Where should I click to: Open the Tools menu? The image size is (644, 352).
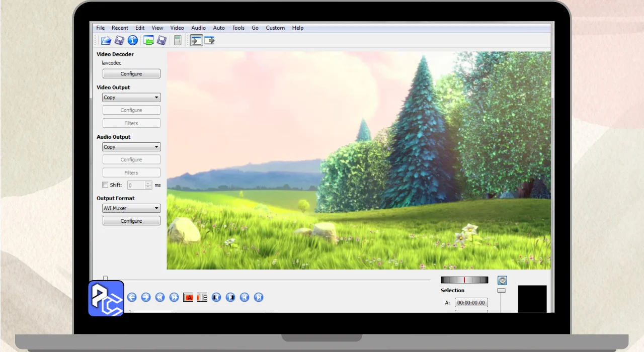point(238,28)
